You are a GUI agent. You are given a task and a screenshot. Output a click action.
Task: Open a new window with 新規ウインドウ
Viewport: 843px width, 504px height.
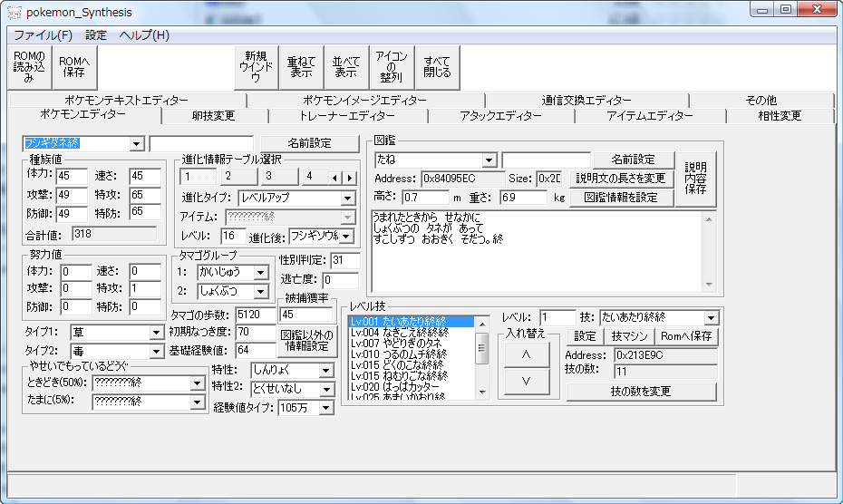[256, 67]
